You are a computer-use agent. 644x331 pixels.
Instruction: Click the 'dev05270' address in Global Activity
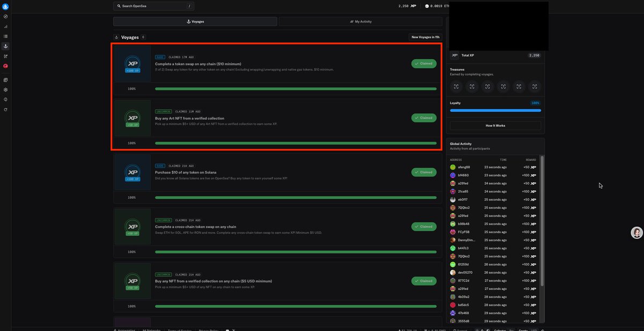click(465, 272)
